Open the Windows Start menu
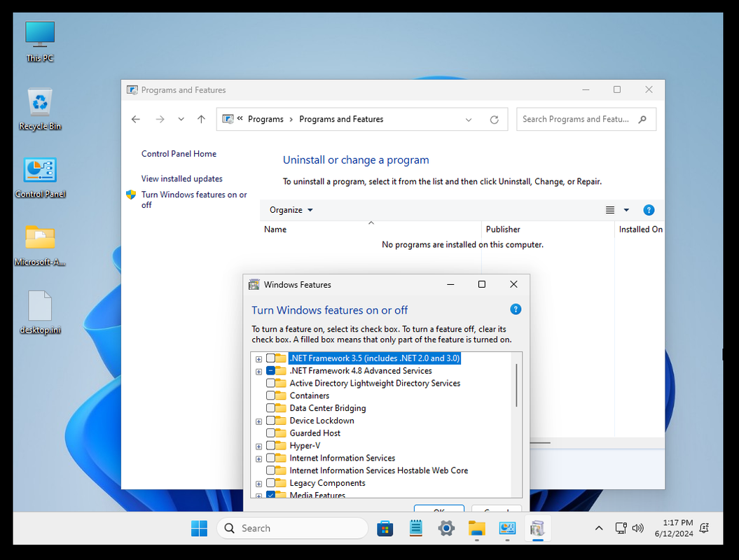This screenshot has width=739, height=560. [200, 528]
